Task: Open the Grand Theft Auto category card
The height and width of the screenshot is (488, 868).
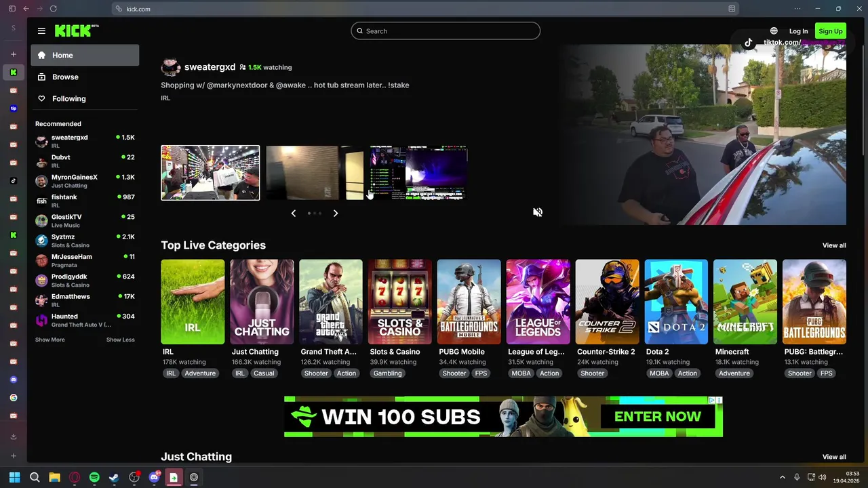Action: [331, 302]
